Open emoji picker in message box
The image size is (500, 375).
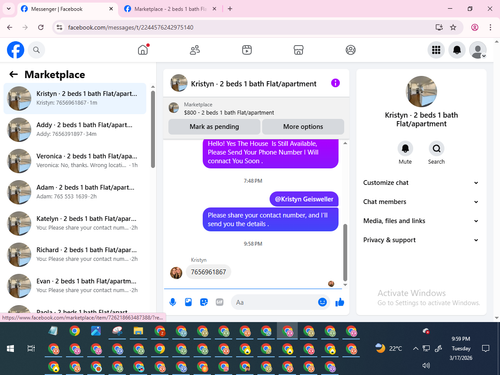[322, 302]
